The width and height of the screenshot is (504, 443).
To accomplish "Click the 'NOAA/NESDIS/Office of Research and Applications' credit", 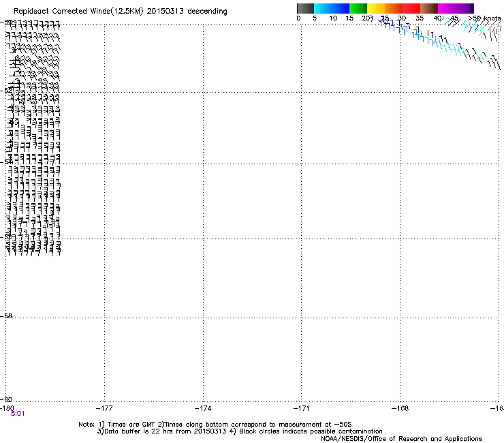I will [401, 439].
